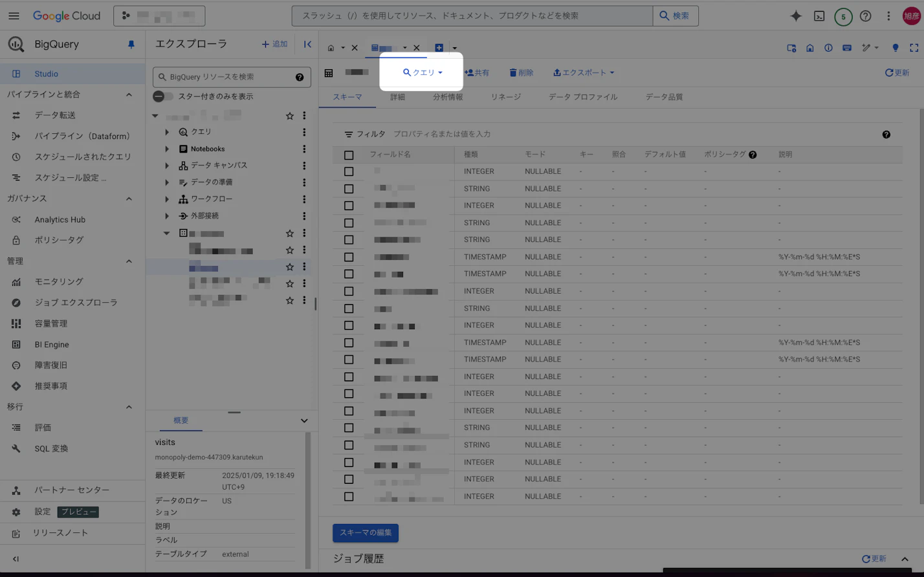Check the header select-all fields checkbox

coord(349,155)
